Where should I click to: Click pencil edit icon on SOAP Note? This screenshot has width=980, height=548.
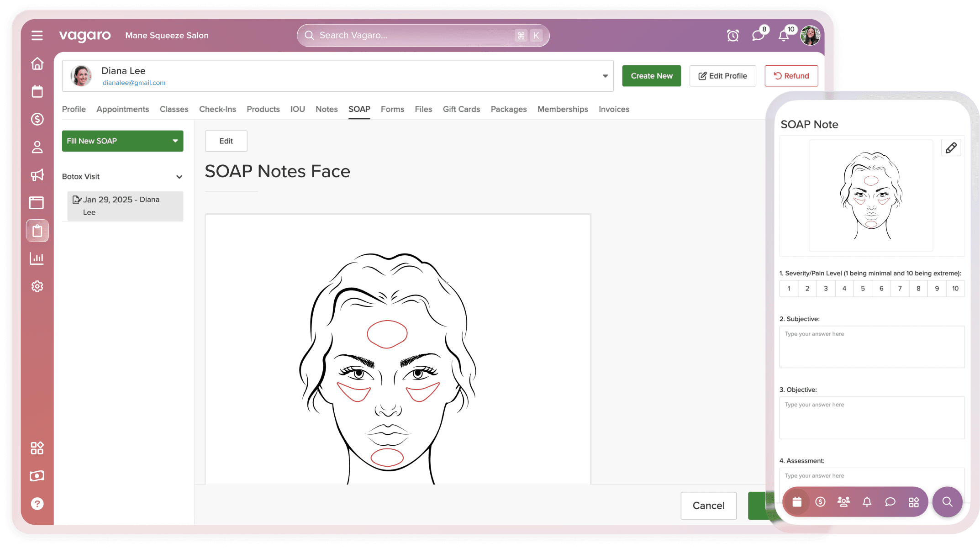pos(951,148)
